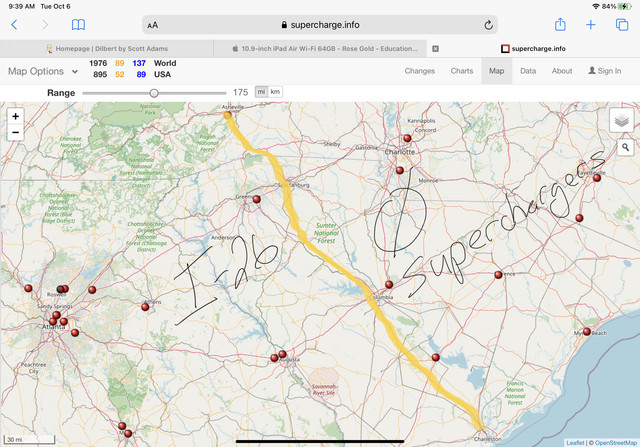Select the marker south of Charlotte

(x=400, y=170)
